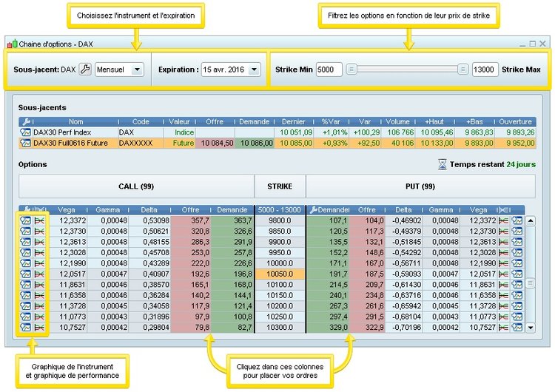This screenshot has height=392, width=555.
Task: Open call performance chart for strike 10300.0
Action: [39, 327]
